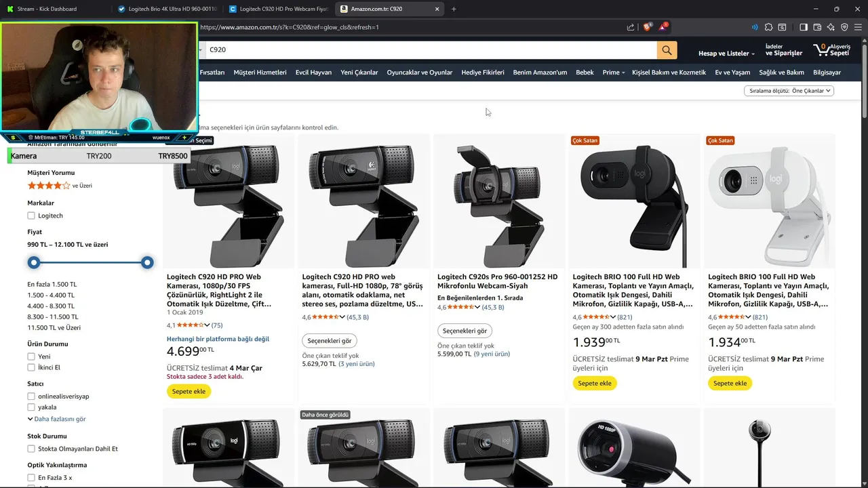Check the En Fazla 3 x zoom checkbox
This screenshot has width=868, height=488.
[x=31, y=478]
